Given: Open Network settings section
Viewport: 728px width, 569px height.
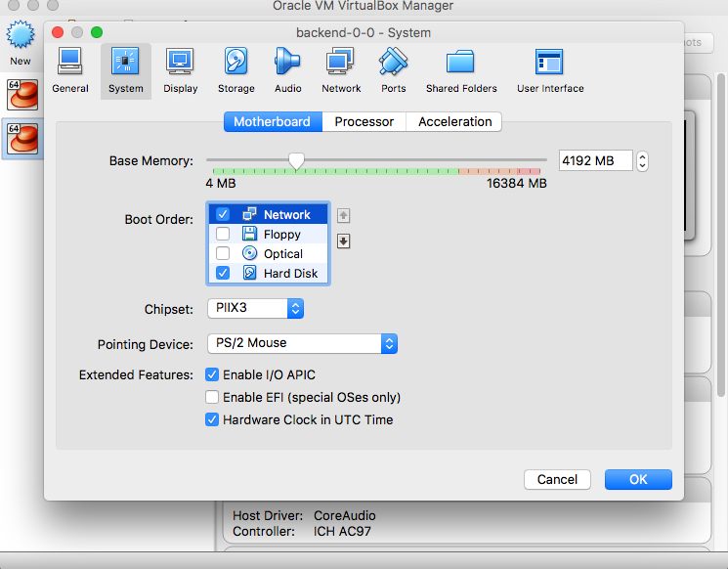Looking at the screenshot, I should (341, 70).
